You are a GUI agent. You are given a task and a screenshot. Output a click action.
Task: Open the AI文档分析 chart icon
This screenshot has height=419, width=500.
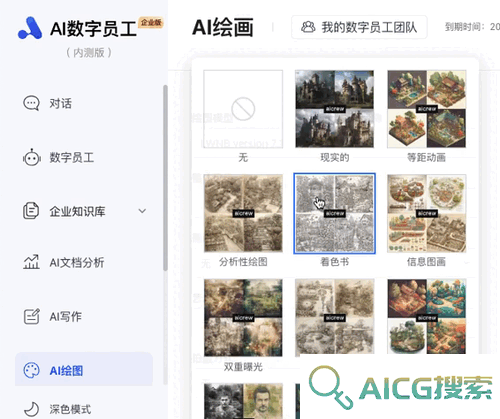pyautogui.click(x=31, y=262)
